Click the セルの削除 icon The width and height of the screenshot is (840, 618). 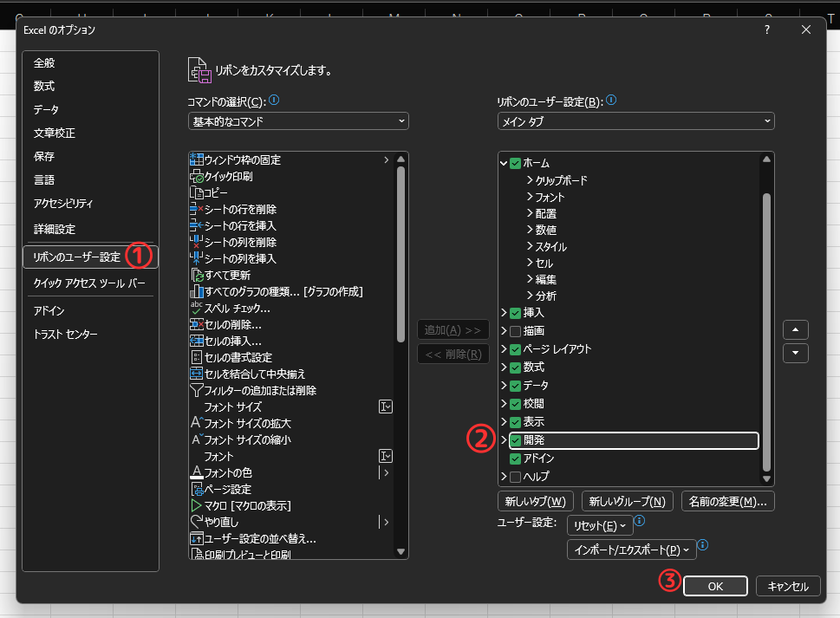tap(197, 324)
